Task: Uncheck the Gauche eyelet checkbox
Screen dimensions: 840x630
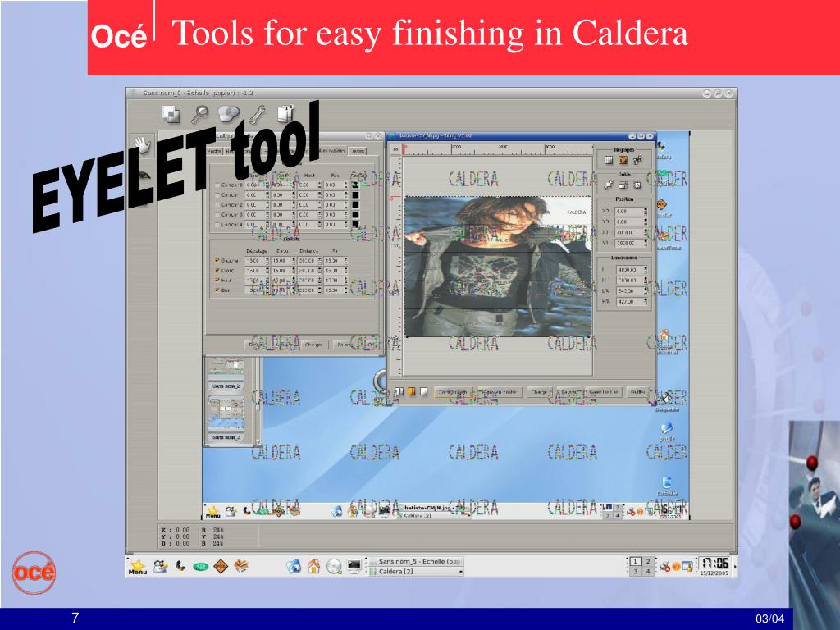Action: click(217, 261)
